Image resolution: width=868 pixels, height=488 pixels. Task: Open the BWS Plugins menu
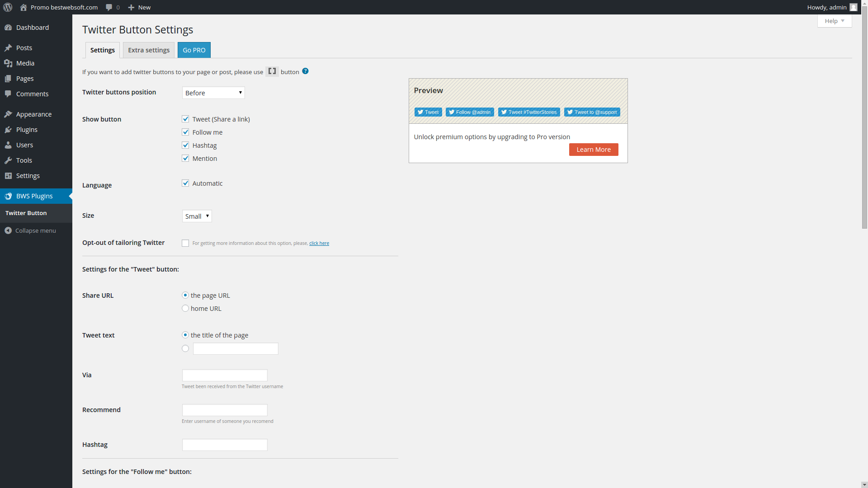(x=36, y=196)
